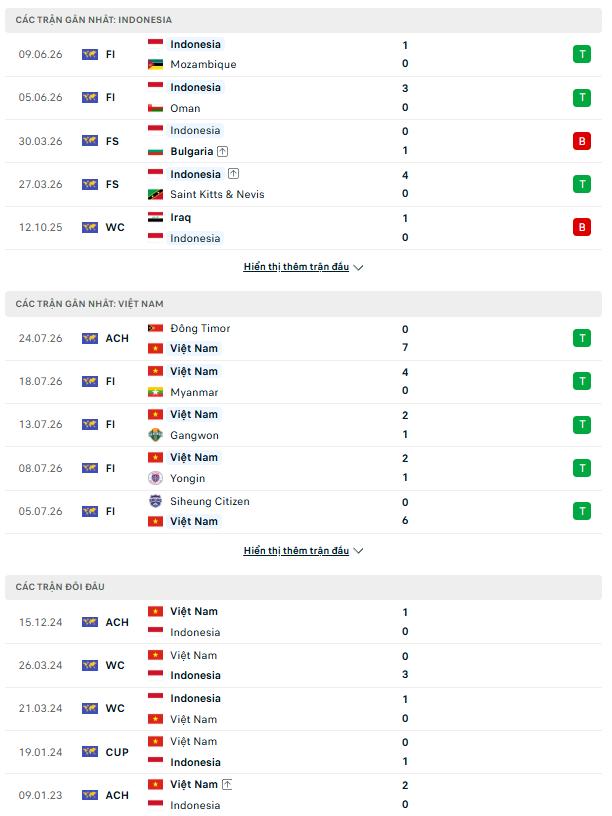Viewport: 612px width, 816px height.
Task: Click the Oman flag icon
Action: pos(155,108)
